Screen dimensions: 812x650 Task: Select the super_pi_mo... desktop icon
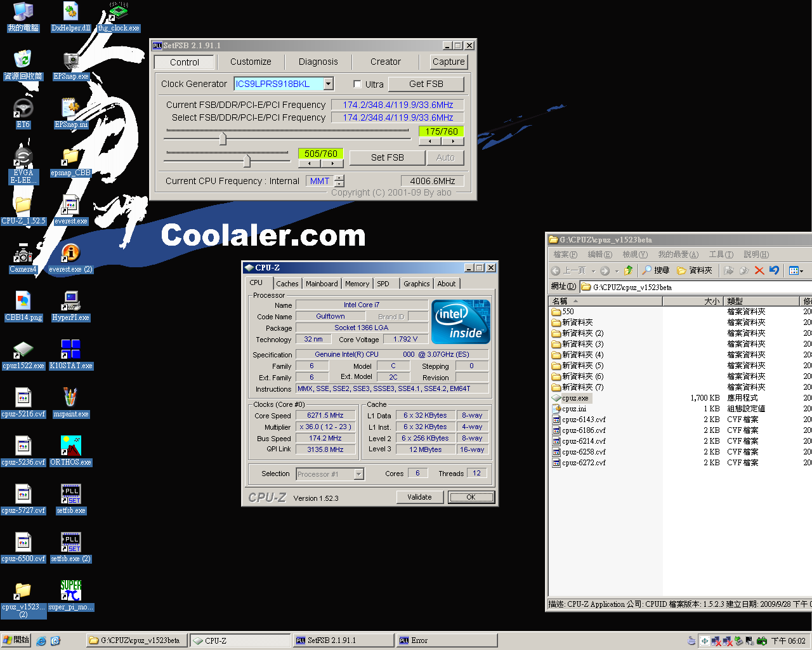click(x=71, y=596)
